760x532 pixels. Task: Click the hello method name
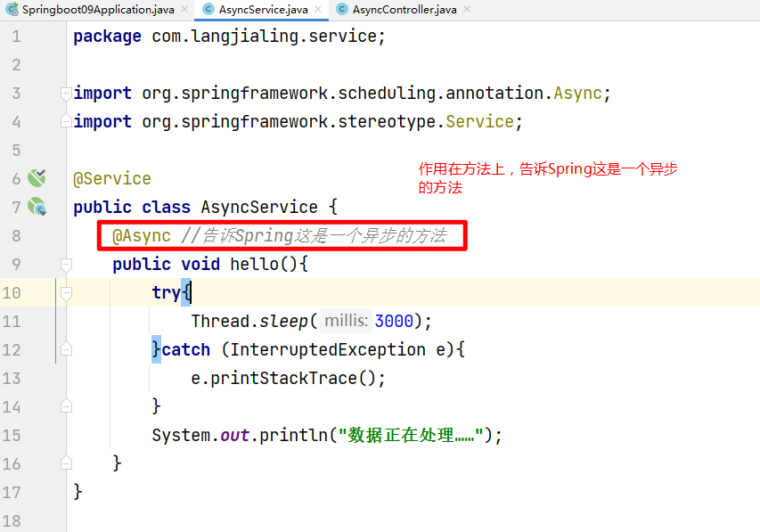pos(254,265)
